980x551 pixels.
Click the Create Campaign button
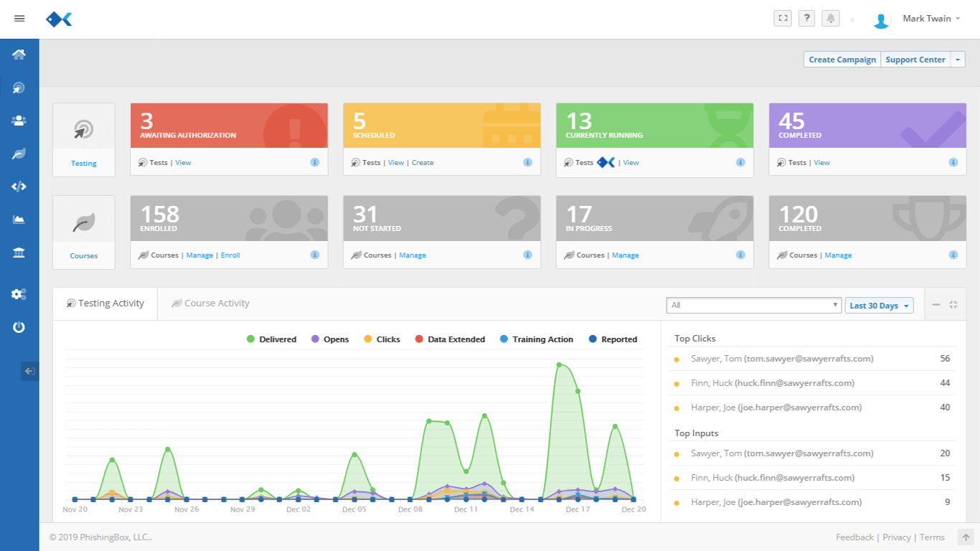coord(842,60)
